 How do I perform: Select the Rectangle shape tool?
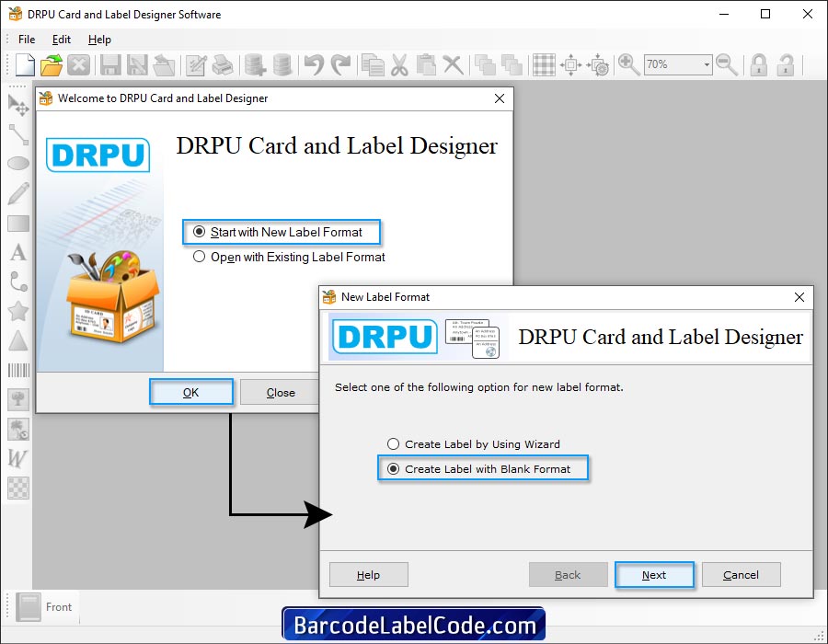pos(18,224)
